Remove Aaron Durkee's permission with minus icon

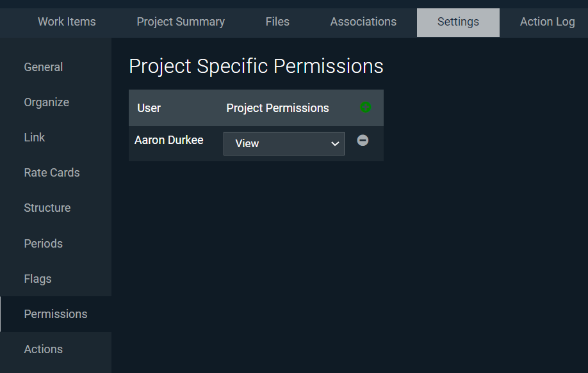pyautogui.click(x=363, y=140)
